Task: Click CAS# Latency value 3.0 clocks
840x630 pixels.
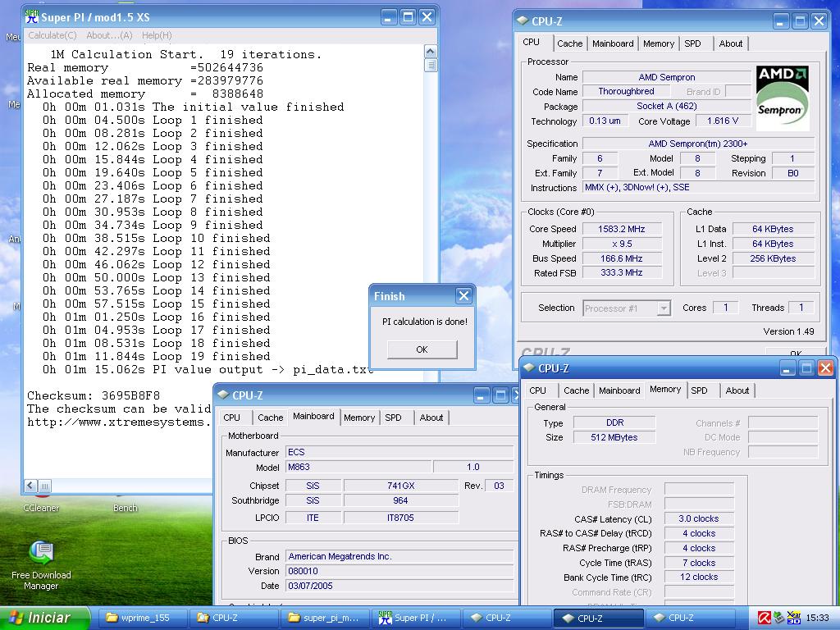Action: (699, 518)
